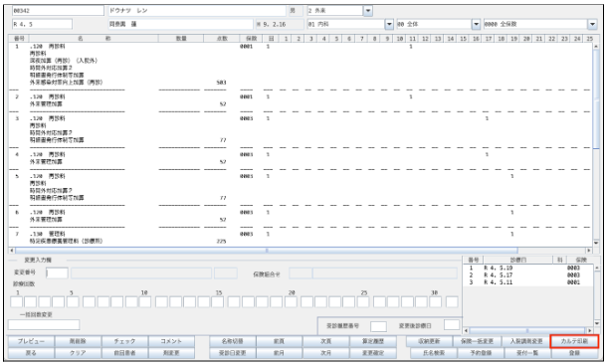Click the day 5 診療回数 box

(73, 301)
